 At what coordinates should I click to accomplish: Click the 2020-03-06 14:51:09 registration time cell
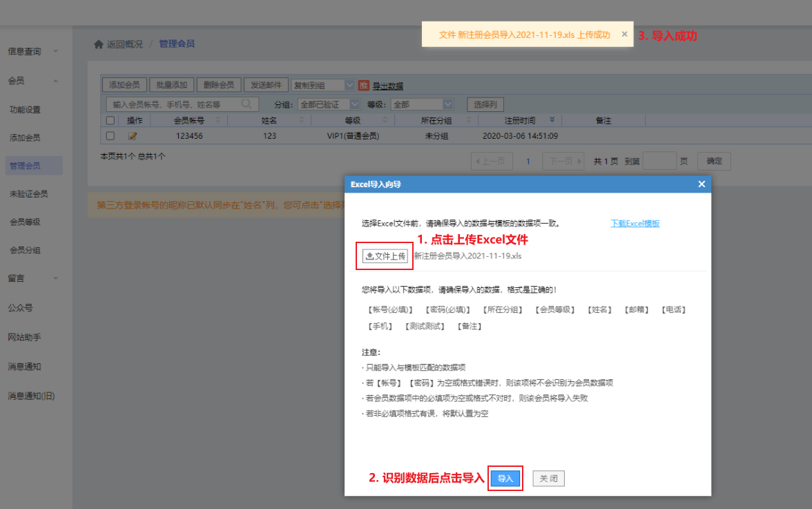coord(520,136)
